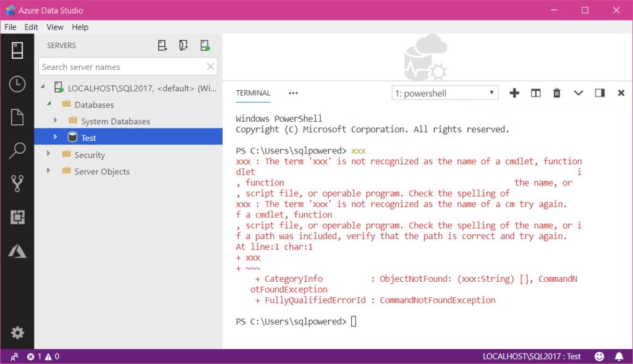Click the LOCALHOST\SQL2017 : Test status item

532,357
